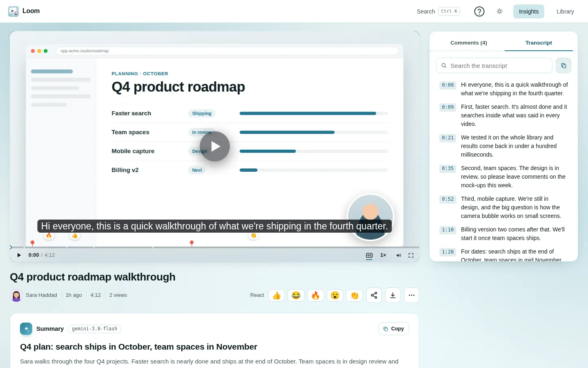Viewport: 588px width, 368px height.
Task: Click the gemini-3.8-flash model tag
Action: [95, 329]
